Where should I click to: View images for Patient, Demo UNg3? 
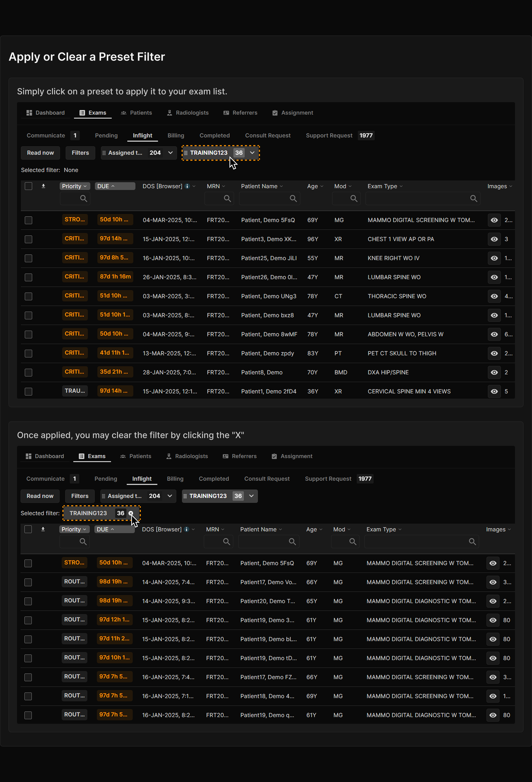[x=494, y=296]
